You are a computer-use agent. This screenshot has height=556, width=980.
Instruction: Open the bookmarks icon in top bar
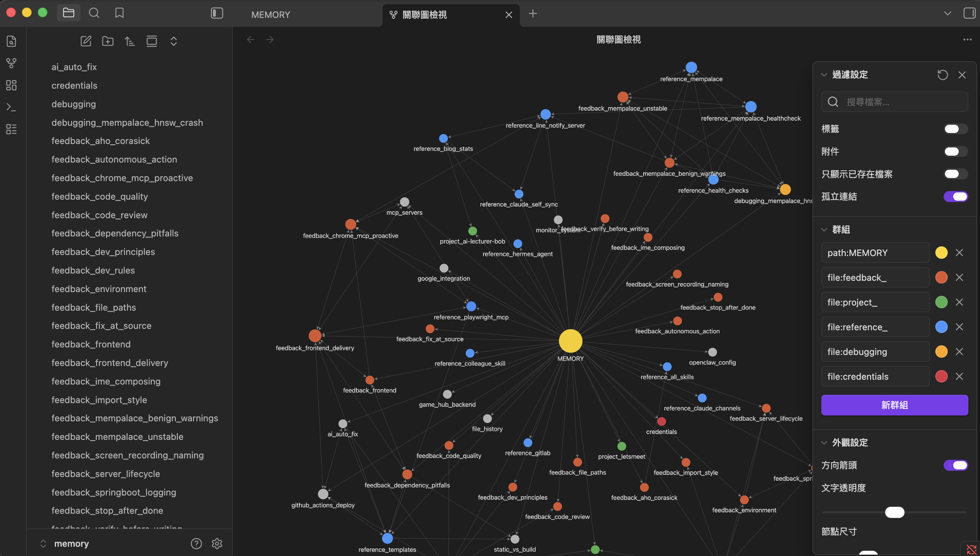[119, 13]
